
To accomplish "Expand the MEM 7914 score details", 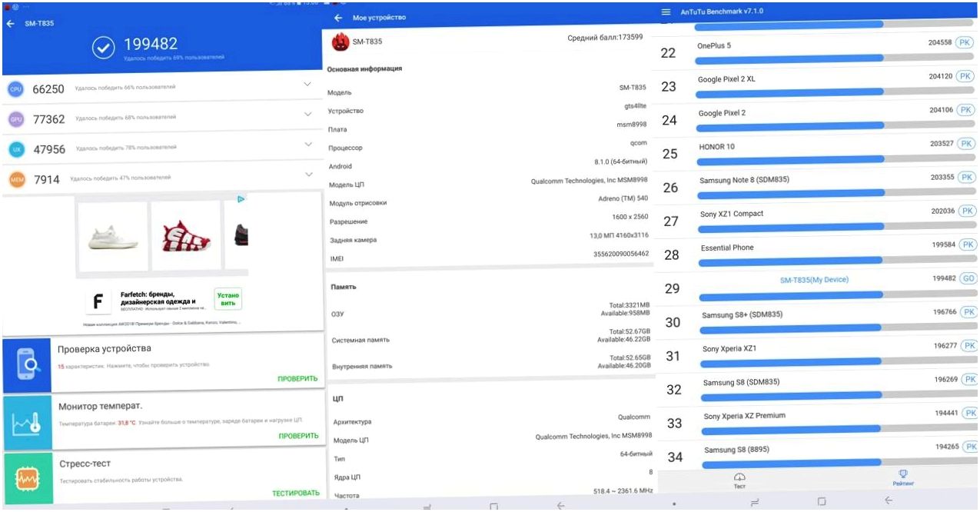I will (x=310, y=174).
